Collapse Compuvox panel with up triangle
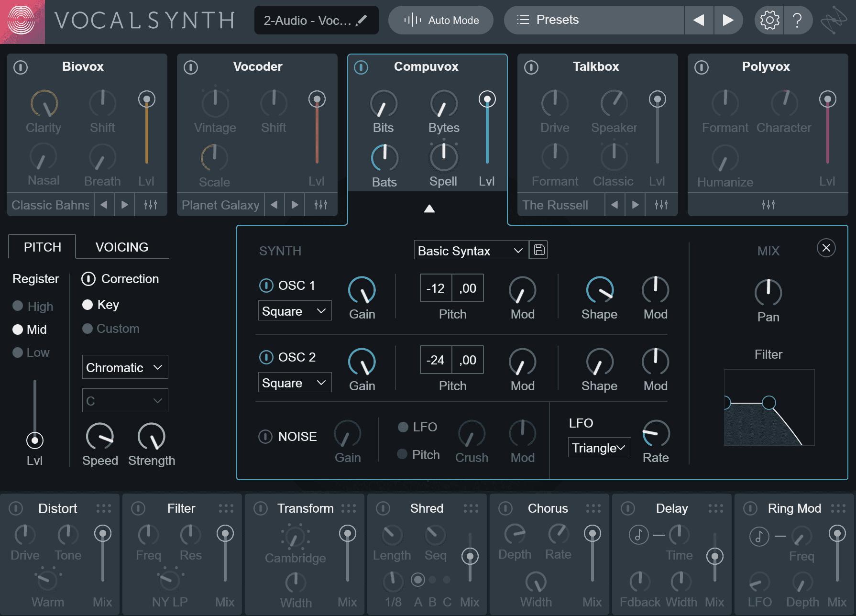This screenshot has height=616, width=856. click(429, 209)
